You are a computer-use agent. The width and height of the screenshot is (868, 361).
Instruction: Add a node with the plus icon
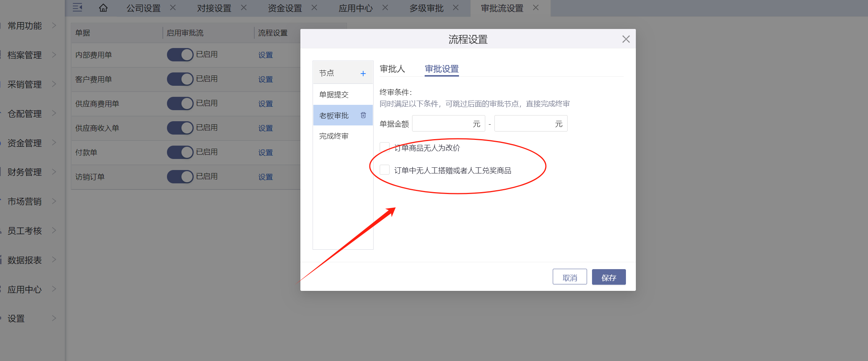click(363, 73)
